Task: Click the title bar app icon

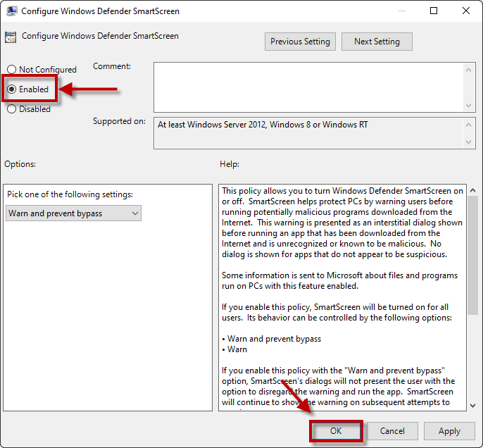Action: pos(11,11)
